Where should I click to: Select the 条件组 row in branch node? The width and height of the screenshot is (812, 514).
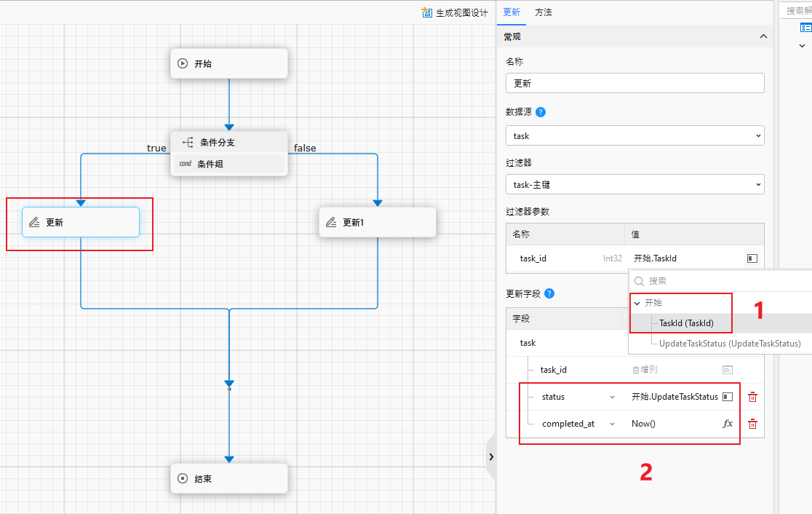pyautogui.click(x=229, y=164)
